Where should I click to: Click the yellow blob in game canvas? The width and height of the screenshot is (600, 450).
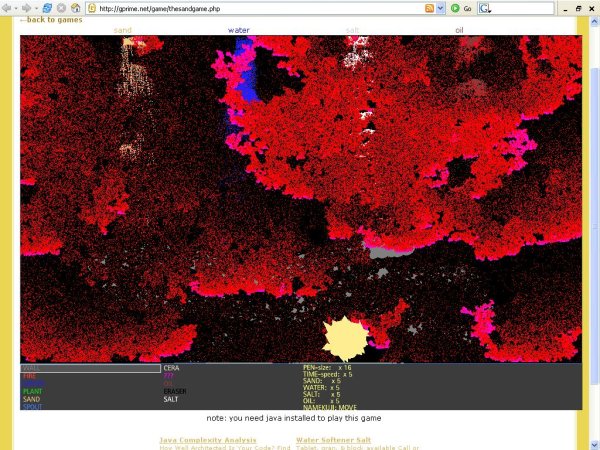pyautogui.click(x=347, y=339)
